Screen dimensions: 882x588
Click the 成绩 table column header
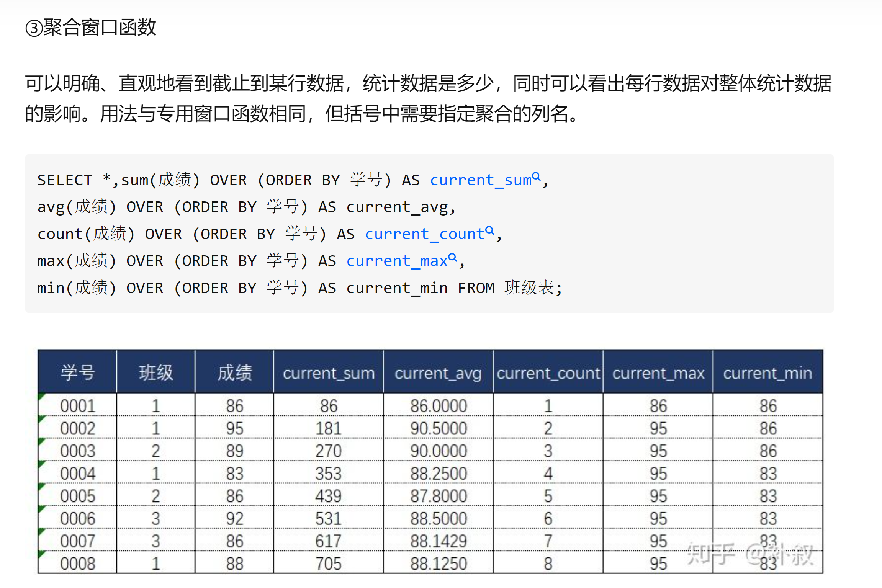[x=234, y=372]
